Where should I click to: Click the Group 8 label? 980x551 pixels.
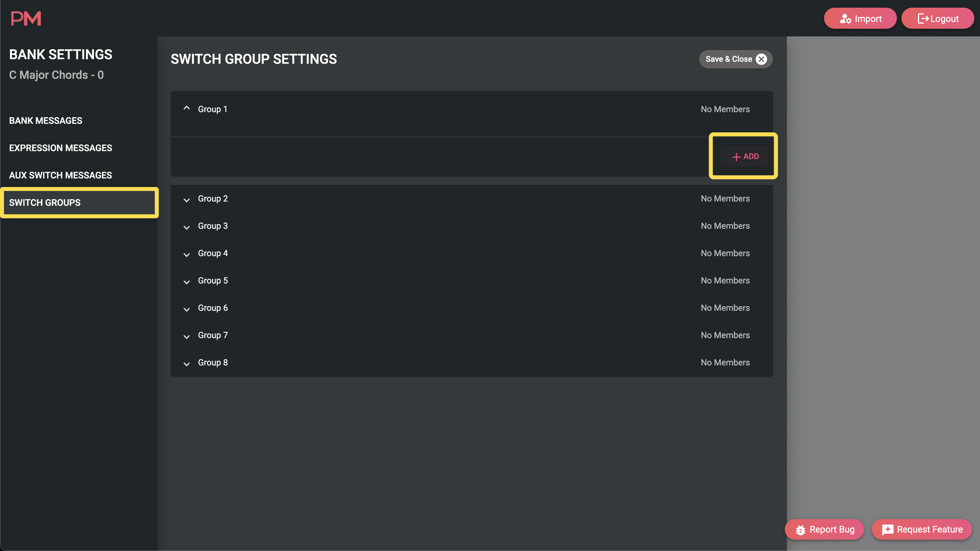213,363
